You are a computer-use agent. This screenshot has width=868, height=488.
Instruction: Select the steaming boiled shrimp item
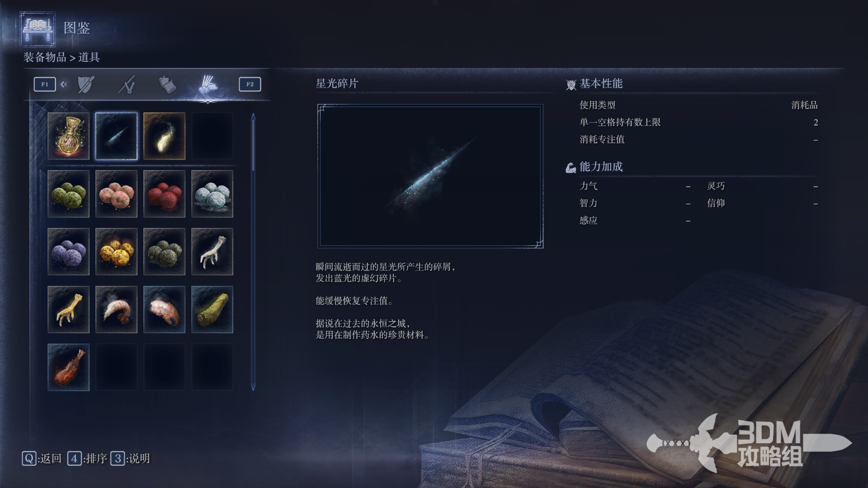(x=116, y=310)
